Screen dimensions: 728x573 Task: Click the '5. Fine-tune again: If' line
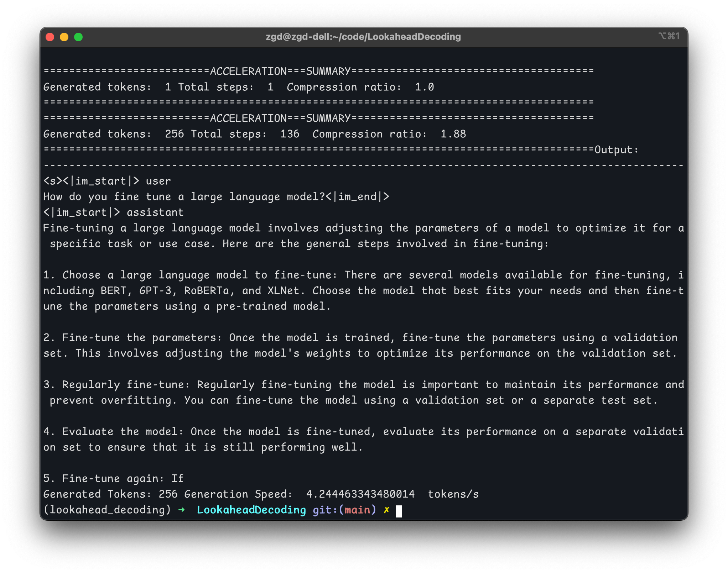(x=113, y=478)
